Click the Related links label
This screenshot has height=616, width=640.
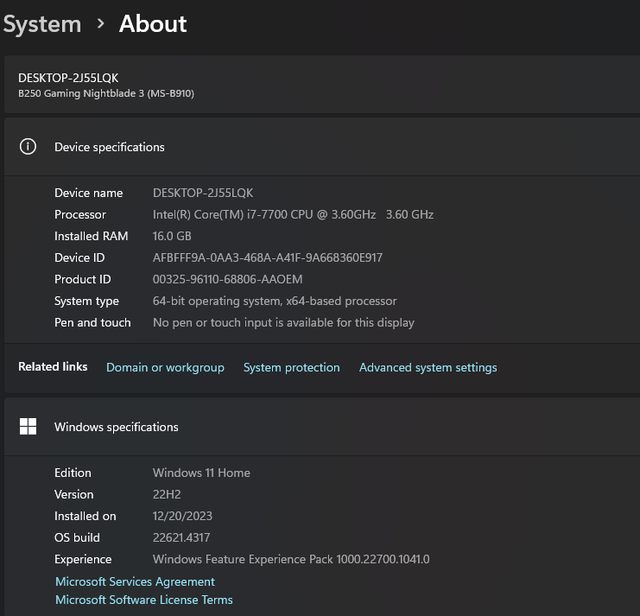(53, 367)
